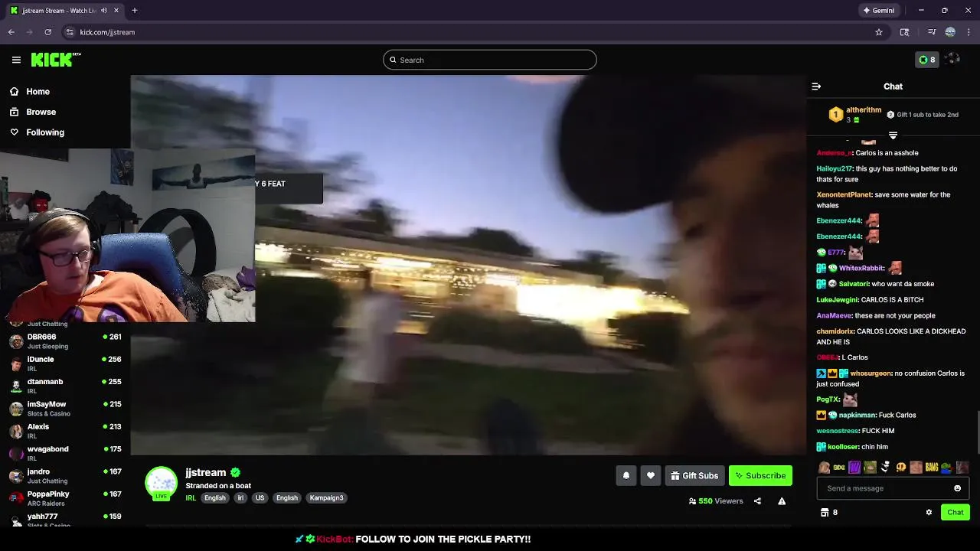Click the kick.com/jjstream address bar
This screenshot has height=551, width=980.
[475, 32]
